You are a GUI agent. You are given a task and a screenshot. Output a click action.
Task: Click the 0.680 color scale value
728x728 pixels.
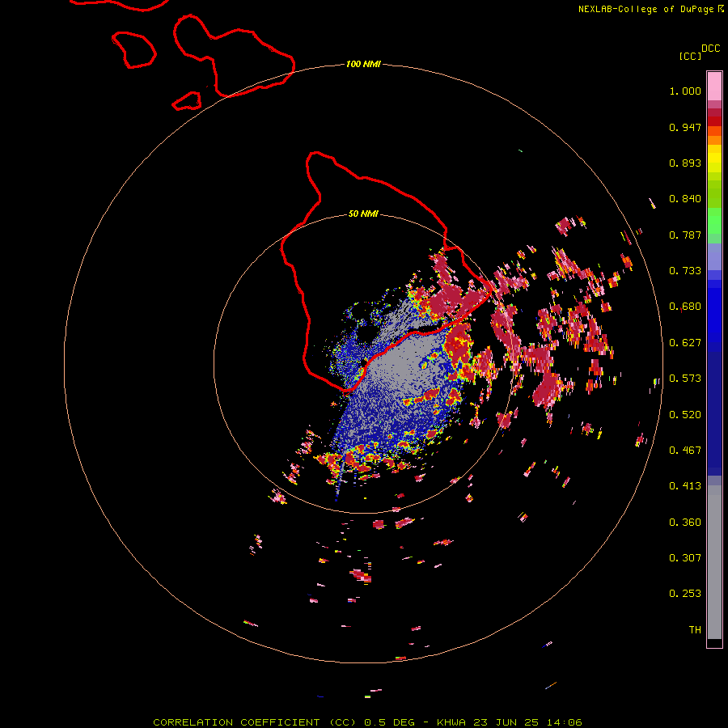click(685, 307)
